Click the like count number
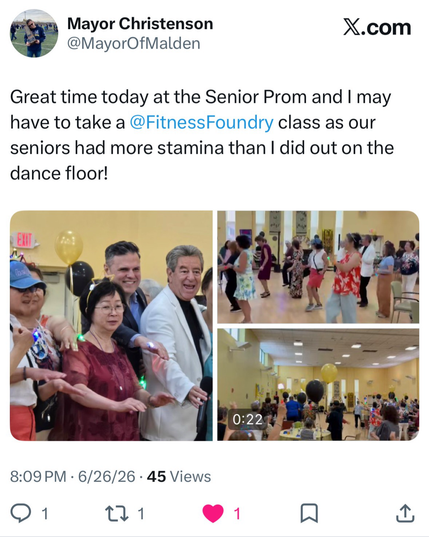The width and height of the screenshot is (429, 537). coord(237,514)
